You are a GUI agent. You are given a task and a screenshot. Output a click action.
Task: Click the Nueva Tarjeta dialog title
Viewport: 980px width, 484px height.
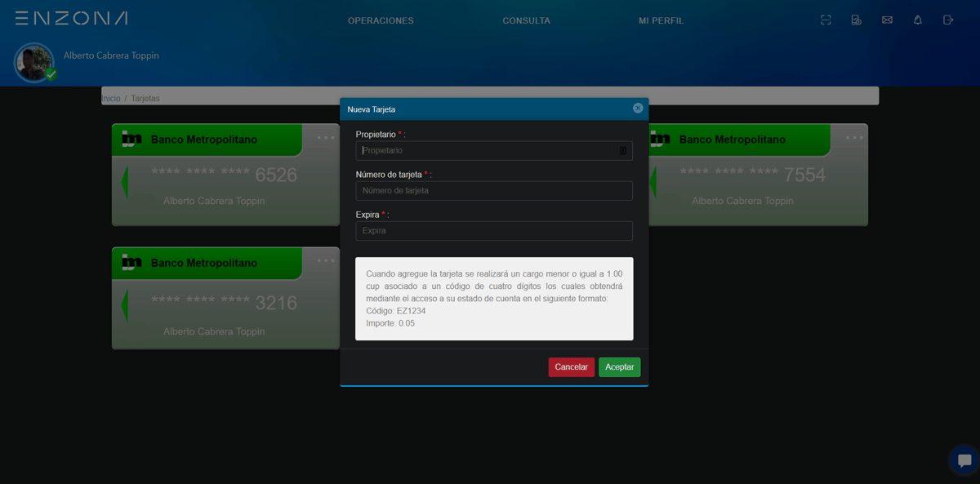point(372,109)
